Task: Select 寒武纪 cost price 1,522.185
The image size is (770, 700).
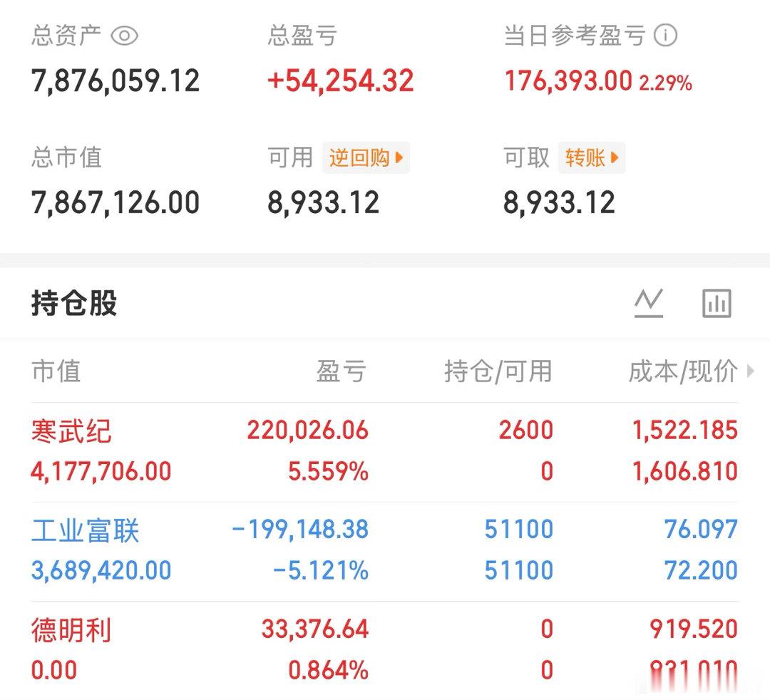Action: 685,431
